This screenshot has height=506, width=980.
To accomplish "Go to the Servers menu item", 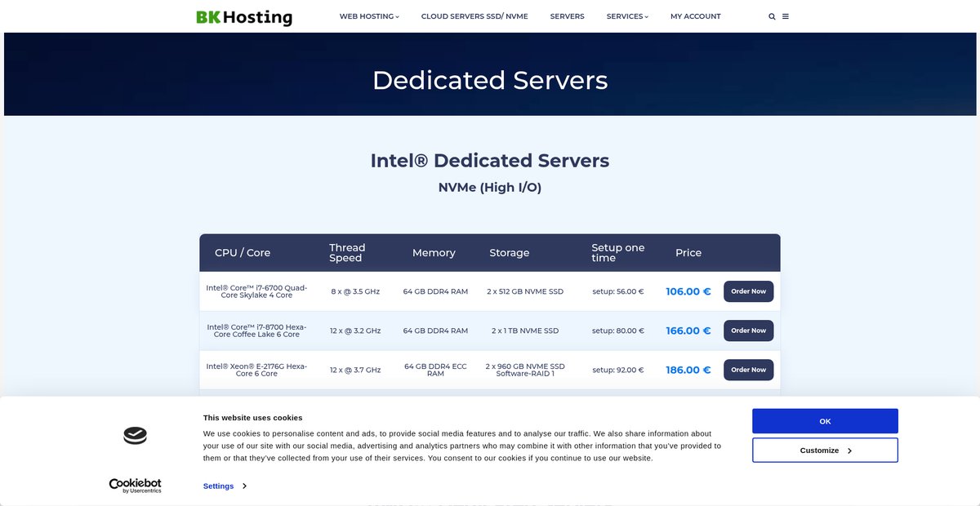I will pos(567,16).
